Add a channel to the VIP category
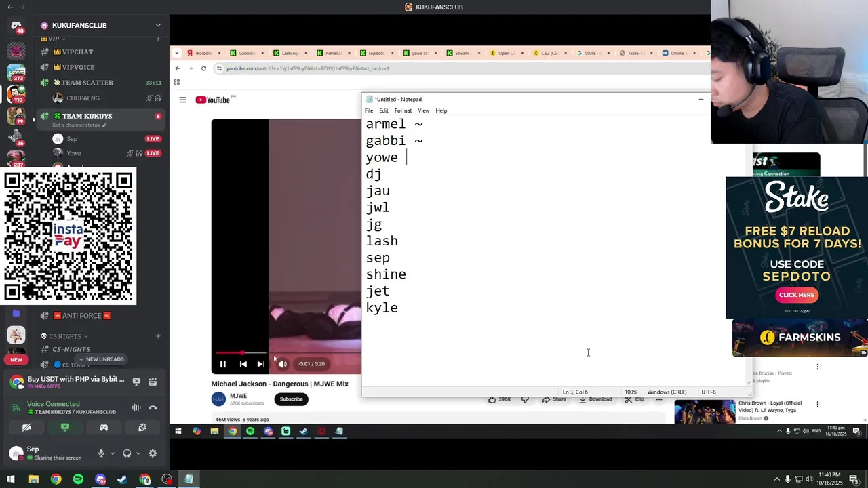This screenshot has width=868, height=488. pos(158,39)
